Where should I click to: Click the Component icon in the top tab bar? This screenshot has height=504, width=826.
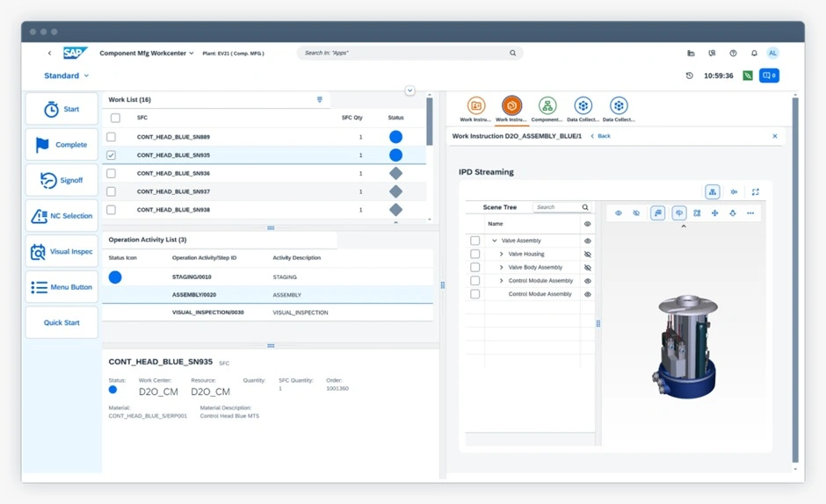pos(547,107)
